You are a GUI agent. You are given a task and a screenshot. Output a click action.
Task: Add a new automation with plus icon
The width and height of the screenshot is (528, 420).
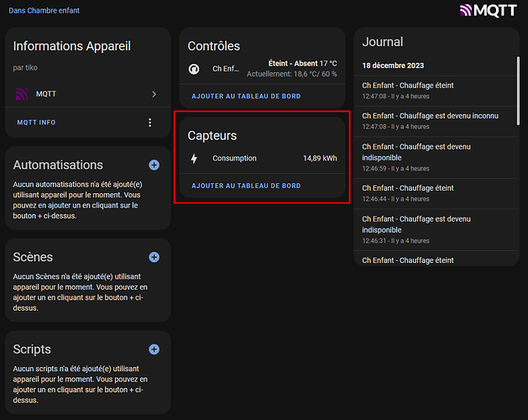tap(154, 165)
